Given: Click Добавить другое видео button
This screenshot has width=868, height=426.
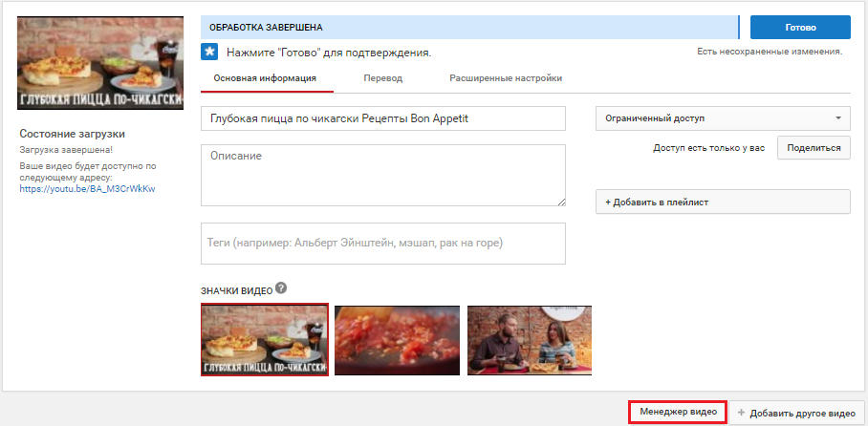Looking at the screenshot, I should (x=795, y=413).
